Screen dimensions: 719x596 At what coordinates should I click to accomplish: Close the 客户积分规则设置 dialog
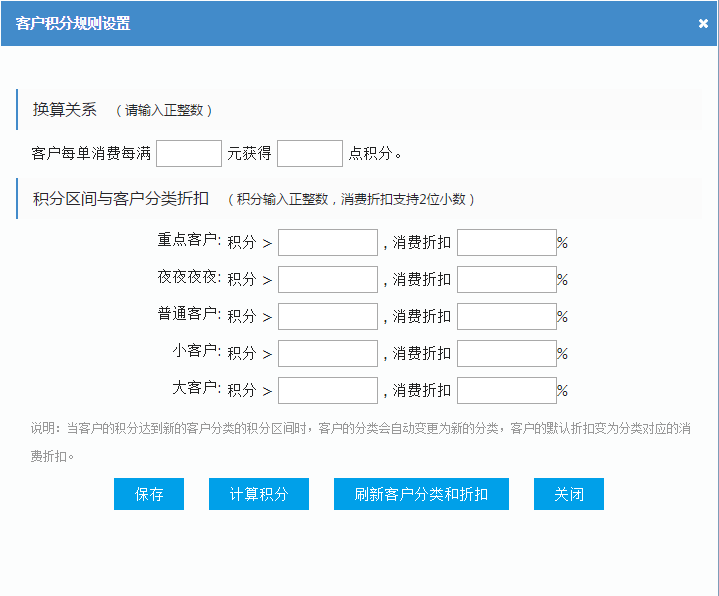703,24
